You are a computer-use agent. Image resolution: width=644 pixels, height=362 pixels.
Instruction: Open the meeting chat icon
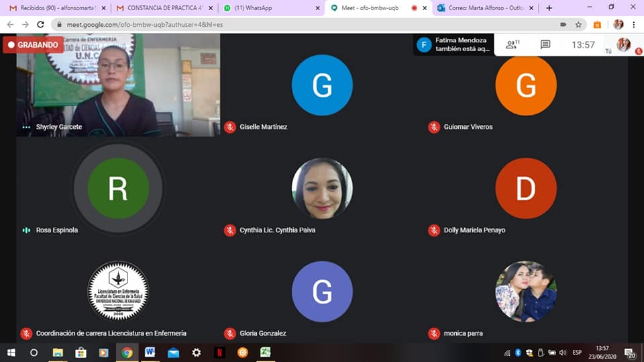[545, 44]
